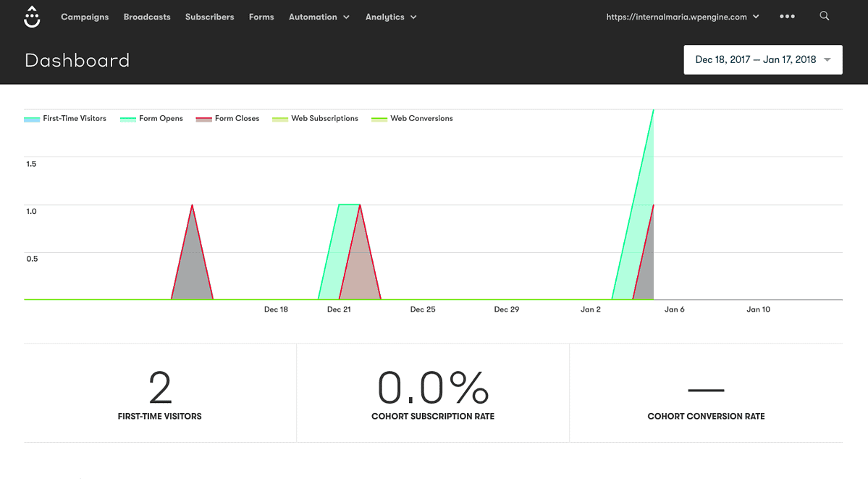Navigate to Subscribers
Screen dimensions: 868x479
[209, 17]
